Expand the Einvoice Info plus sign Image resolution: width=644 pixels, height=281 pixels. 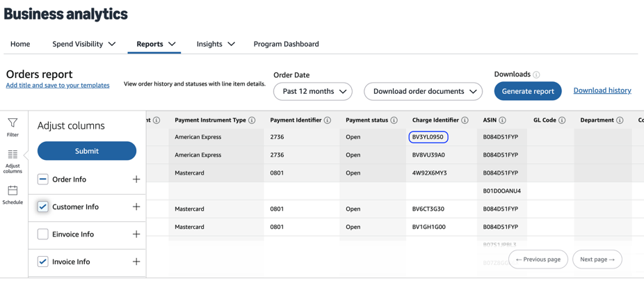136,234
